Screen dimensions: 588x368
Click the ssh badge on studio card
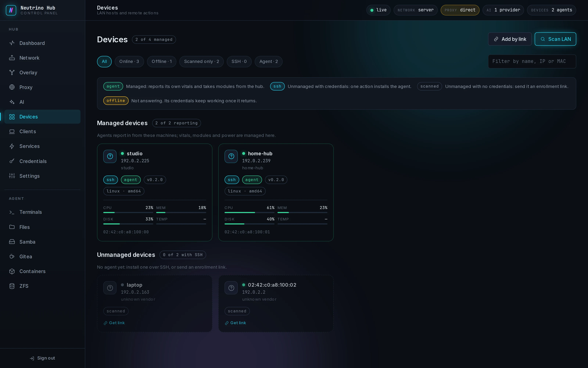click(x=111, y=180)
